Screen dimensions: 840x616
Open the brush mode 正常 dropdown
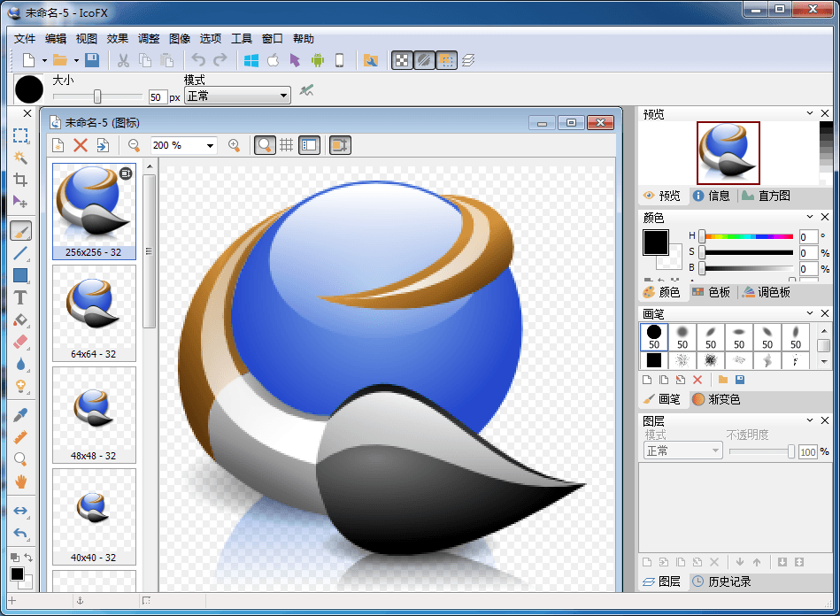pos(237,96)
